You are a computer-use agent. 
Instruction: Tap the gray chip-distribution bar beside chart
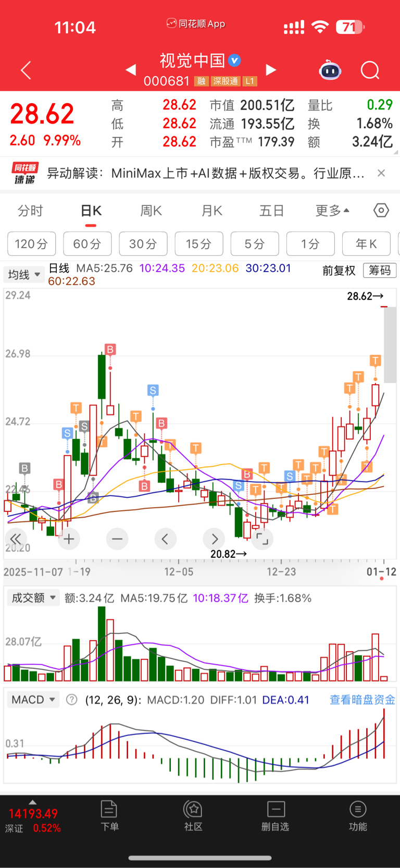point(390,345)
